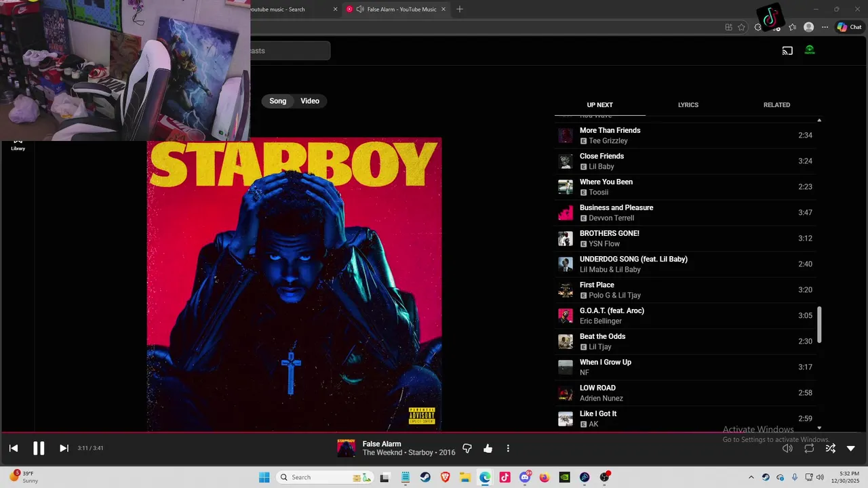Mute the False Alarm tab with the speaker icon
The image size is (868, 488).
[x=360, y=9]
